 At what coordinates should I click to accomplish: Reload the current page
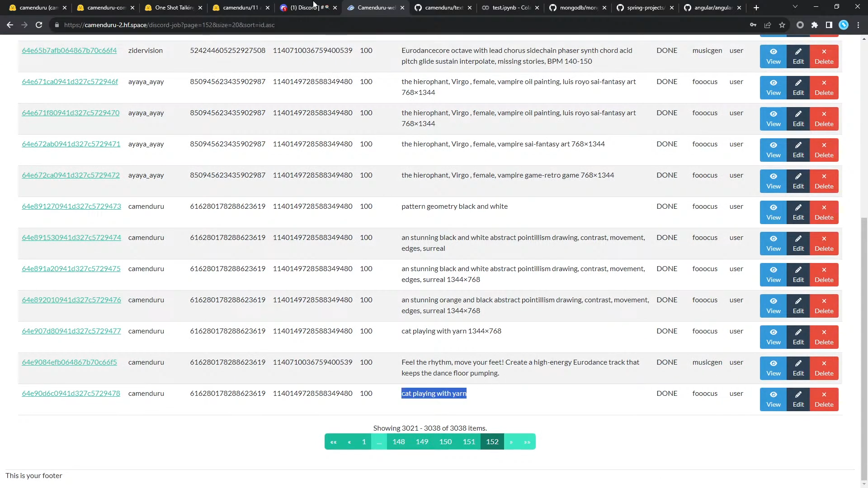pyautogui.click(x=39, y=25)
